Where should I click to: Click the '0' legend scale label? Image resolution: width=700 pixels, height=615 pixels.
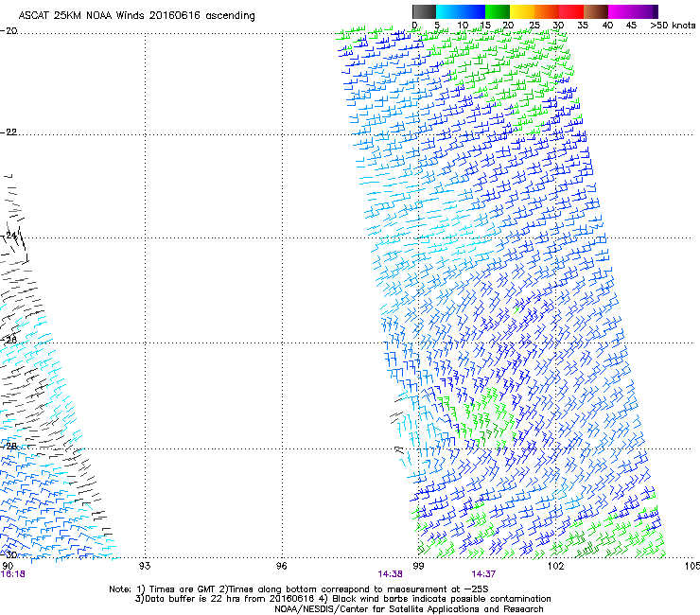coord(414,26)
